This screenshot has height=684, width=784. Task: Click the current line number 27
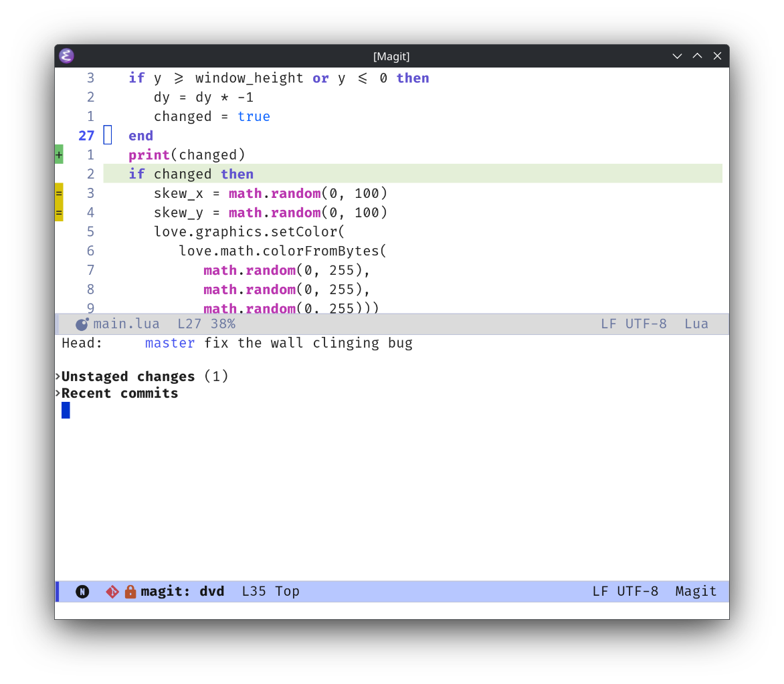point(86,136)
